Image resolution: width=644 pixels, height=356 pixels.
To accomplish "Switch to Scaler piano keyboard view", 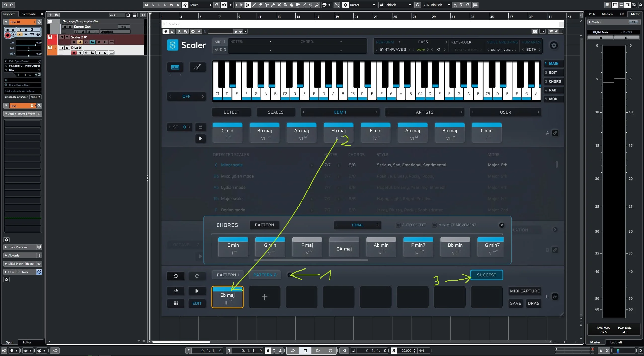I will [175, 67].
